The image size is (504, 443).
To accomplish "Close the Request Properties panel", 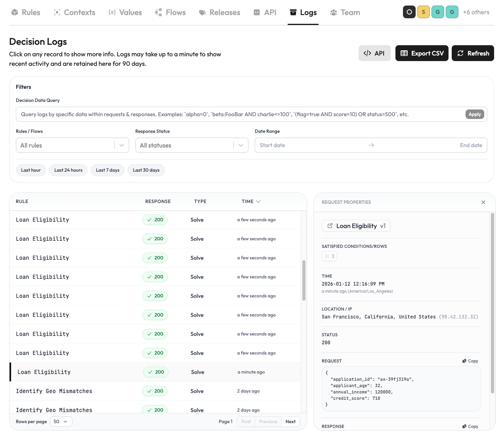I will tap(483, 202).
